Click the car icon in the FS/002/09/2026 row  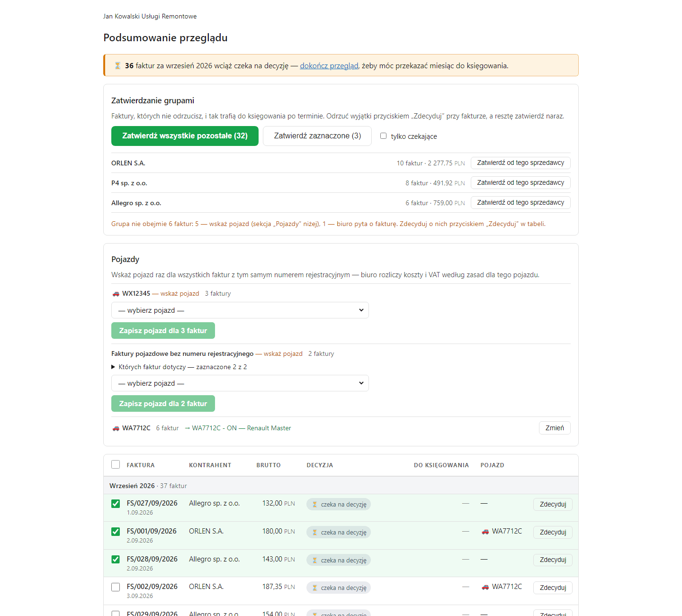[485, 587]
